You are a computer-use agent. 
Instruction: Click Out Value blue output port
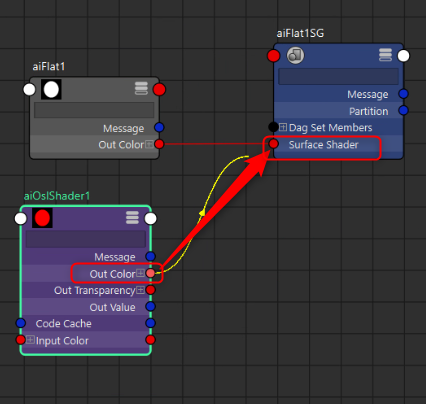pyautogui.click(x=150, y=306)
